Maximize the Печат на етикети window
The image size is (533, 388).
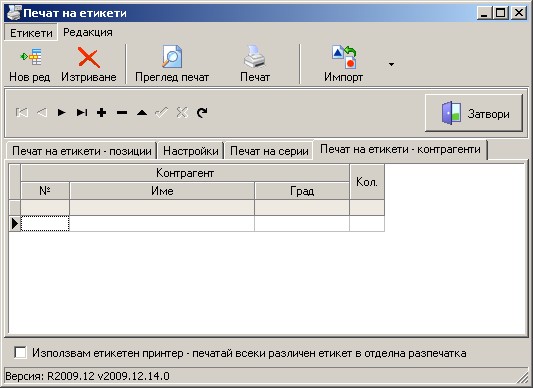[x=501, y=13]
